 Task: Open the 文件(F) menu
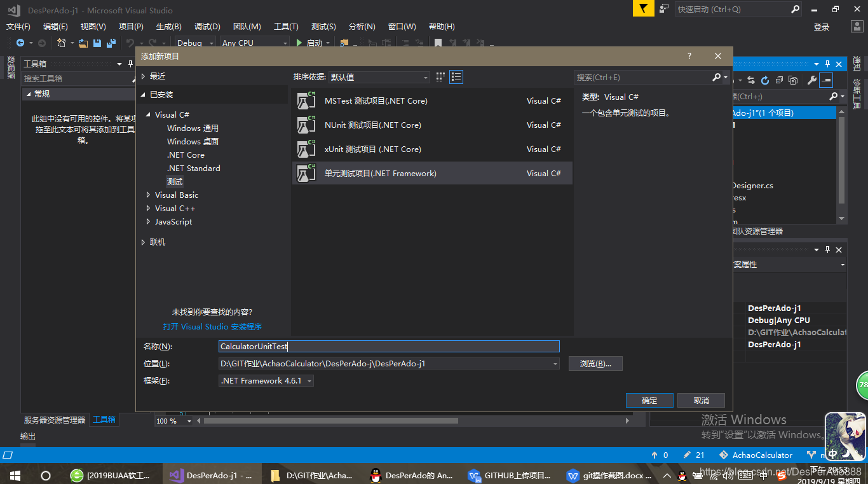[x=18, y=27]
